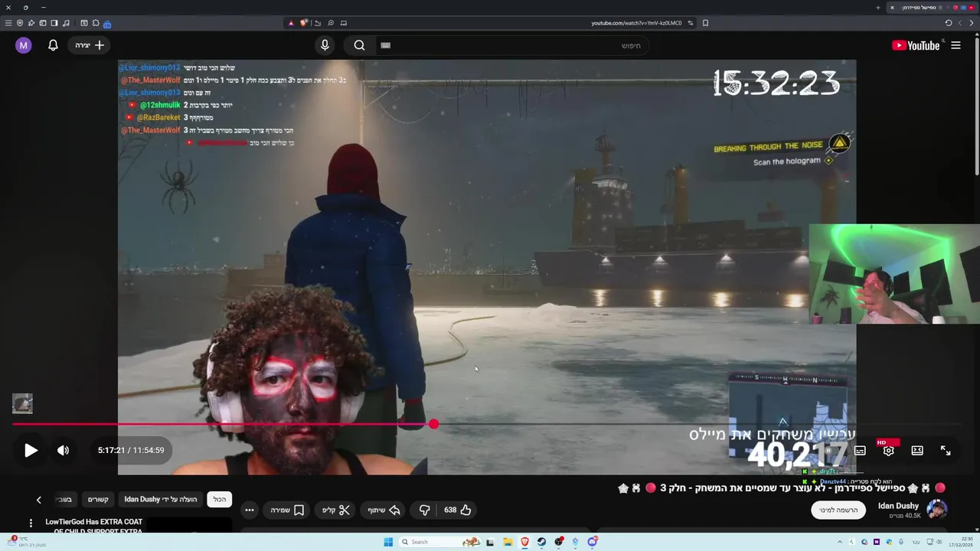Seek using the red progress bar handle
Viewport: 980px width, 551px height.
[434, 424]
